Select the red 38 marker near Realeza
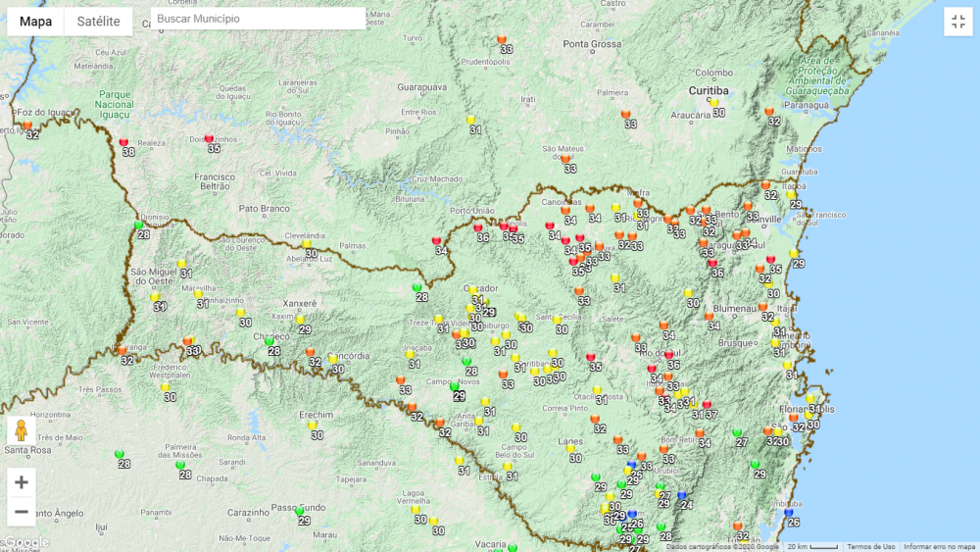The width and height of the screenshot is (980, 552). pos(124,143)
